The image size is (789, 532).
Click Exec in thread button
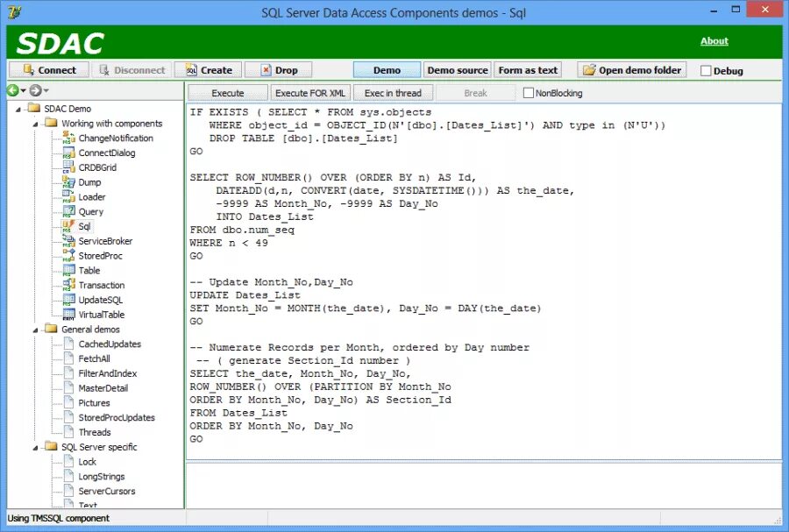click(393, 93)
